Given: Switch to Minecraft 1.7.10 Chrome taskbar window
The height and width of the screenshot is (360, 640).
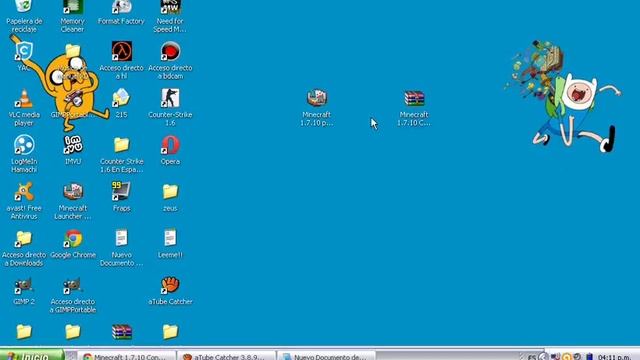Looking at the screenshot, I should click(127, 356).
